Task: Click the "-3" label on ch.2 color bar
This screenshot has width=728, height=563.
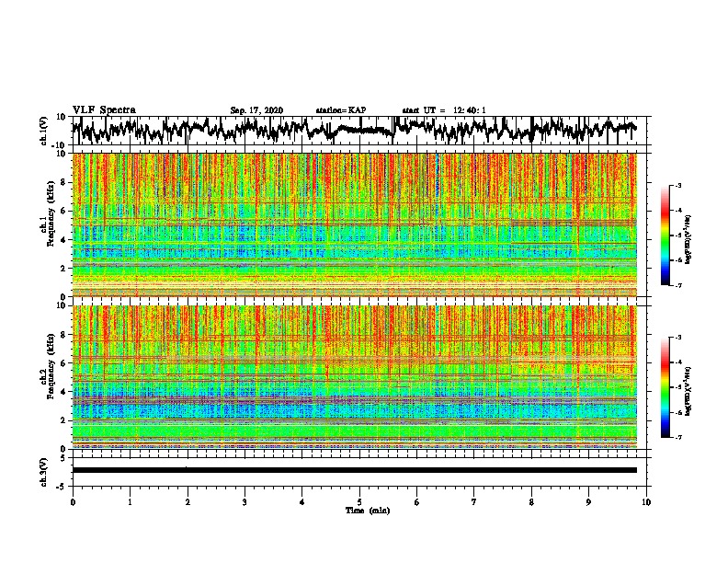Action: (x=677, y=338)
